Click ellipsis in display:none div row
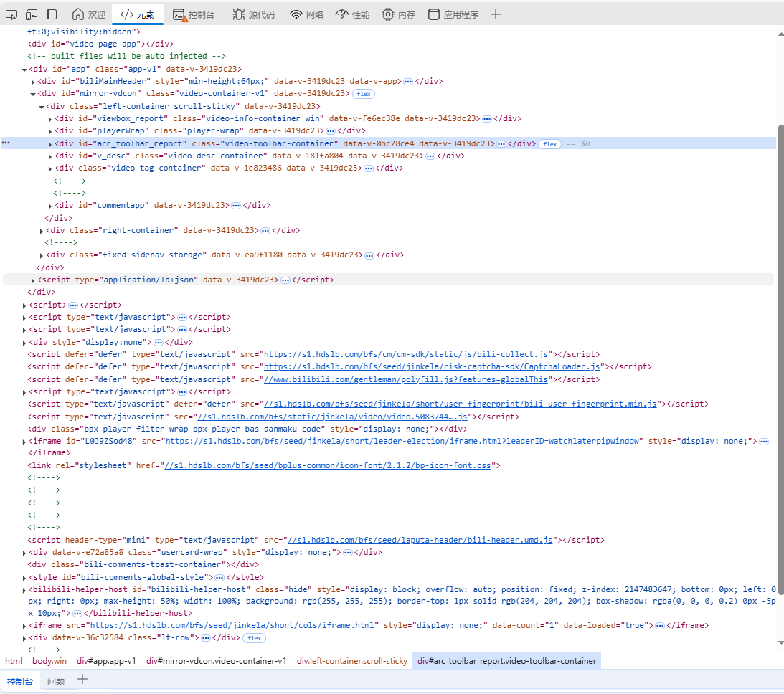 (x=159, y=342)
